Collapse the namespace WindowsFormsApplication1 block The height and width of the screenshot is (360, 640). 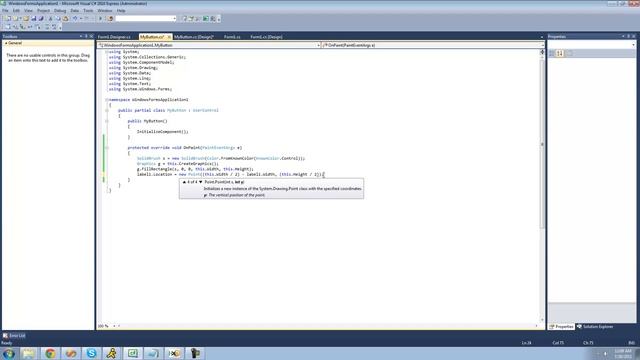107,100
